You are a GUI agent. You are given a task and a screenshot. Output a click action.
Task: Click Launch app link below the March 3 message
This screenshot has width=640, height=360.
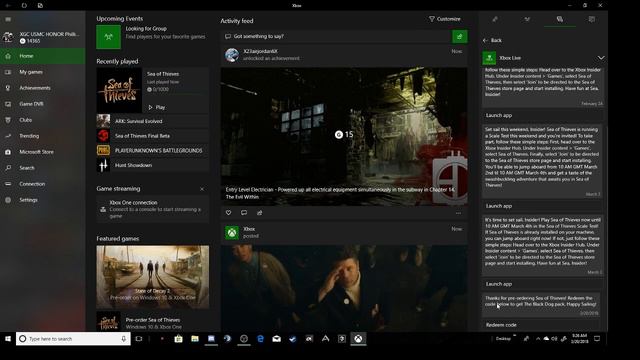tap(499, 206)
